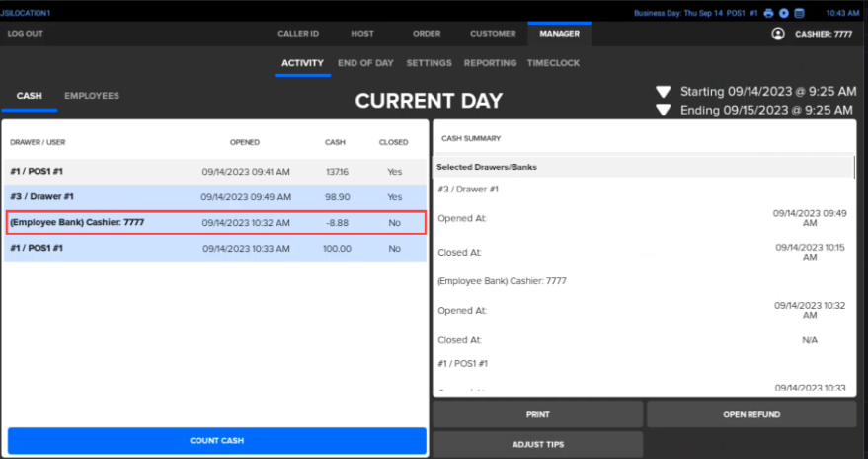Click the database icon in top bar
The width and height of the screenshot is (868, 459).
(x=799, y=13)
